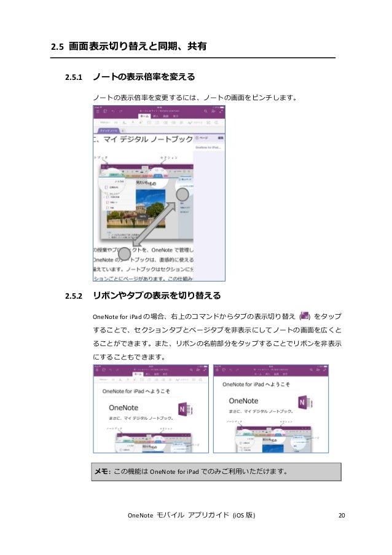Tap the full-screen arrows icon in the top screenshot
Image resolution: width=392 pixels, height=555 pixels.
(x=221, y=111)
